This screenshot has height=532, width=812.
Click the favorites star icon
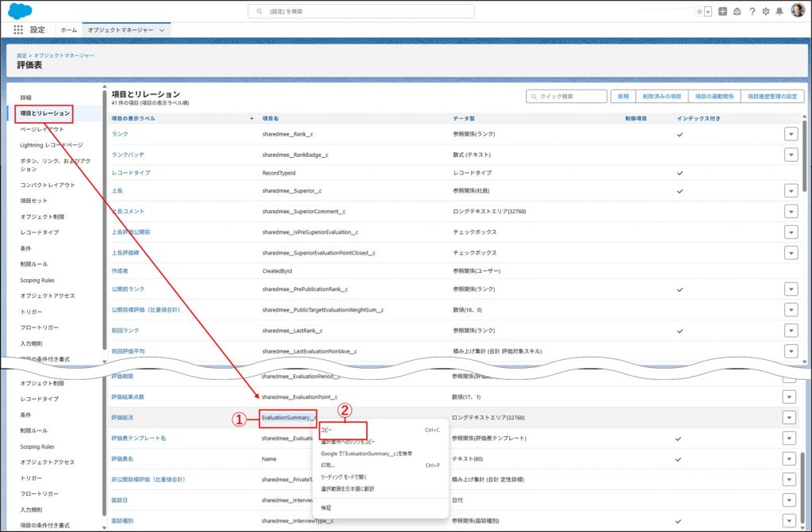click(x=699, y=11)
